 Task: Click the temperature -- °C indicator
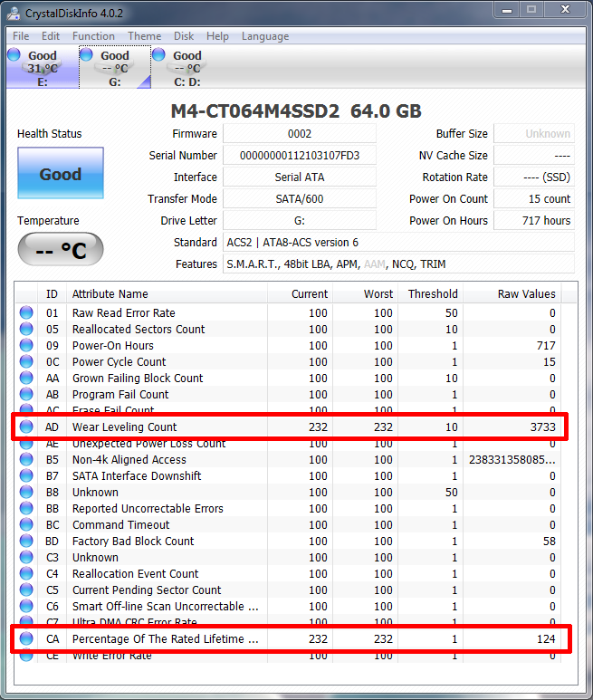click(61, 249)
